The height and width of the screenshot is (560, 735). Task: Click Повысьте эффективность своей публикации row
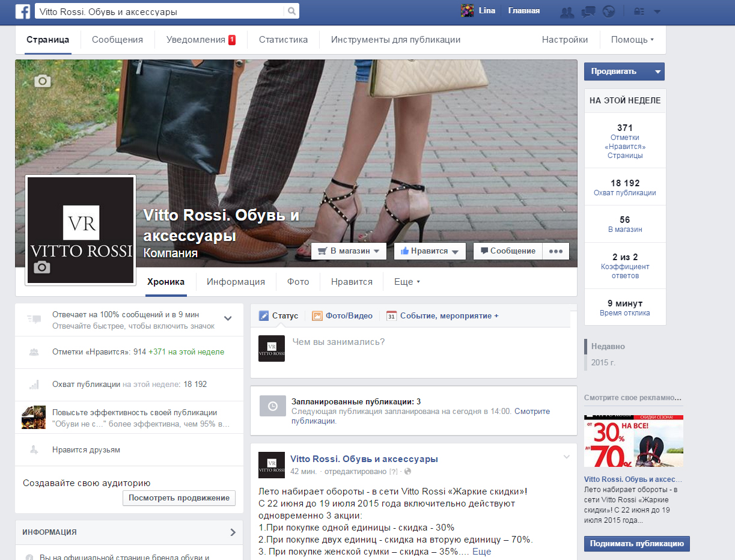tap(129, 418)
